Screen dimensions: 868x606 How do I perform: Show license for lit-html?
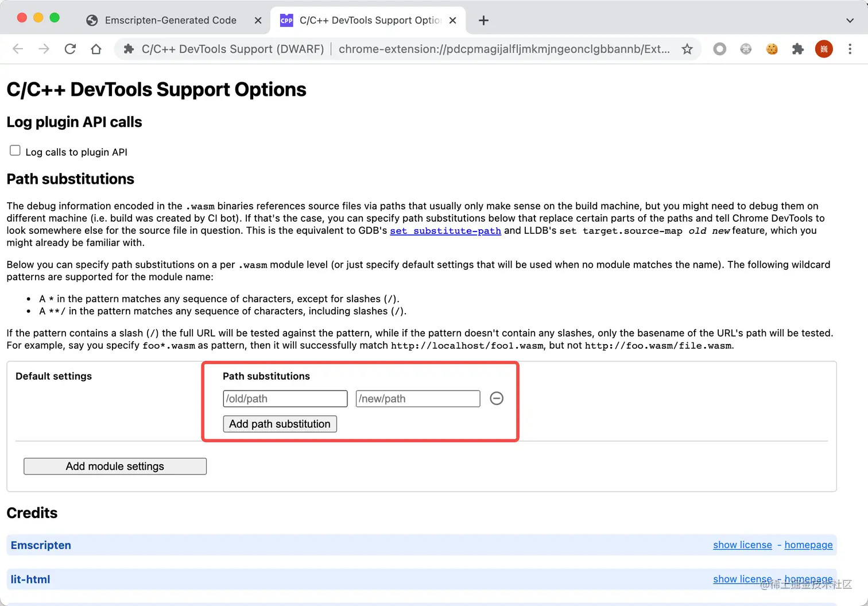pos(742,579)
